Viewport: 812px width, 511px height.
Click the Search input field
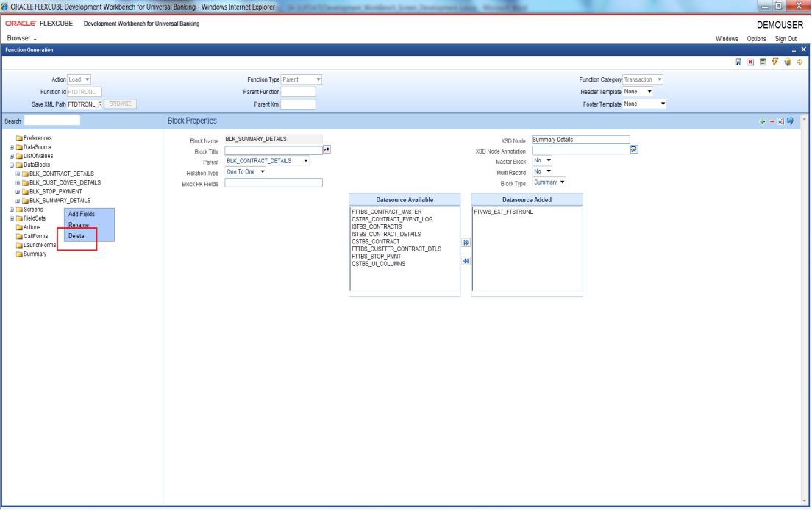click(x=51, y=121)
